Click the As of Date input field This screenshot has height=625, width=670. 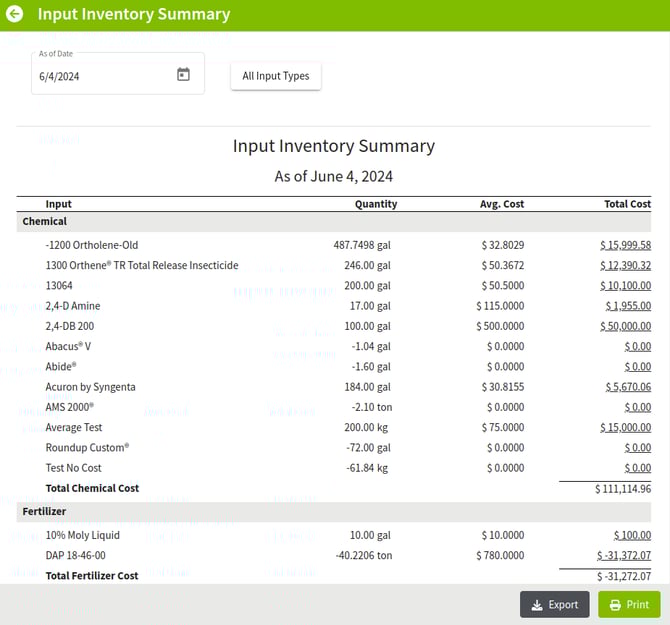pos(100,76)
